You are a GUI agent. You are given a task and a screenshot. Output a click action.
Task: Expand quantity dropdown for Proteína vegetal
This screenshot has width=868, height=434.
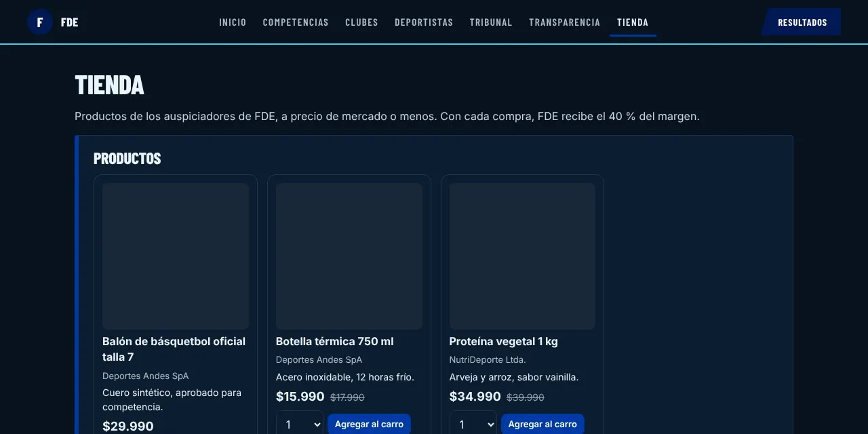(x=473, y=425)
